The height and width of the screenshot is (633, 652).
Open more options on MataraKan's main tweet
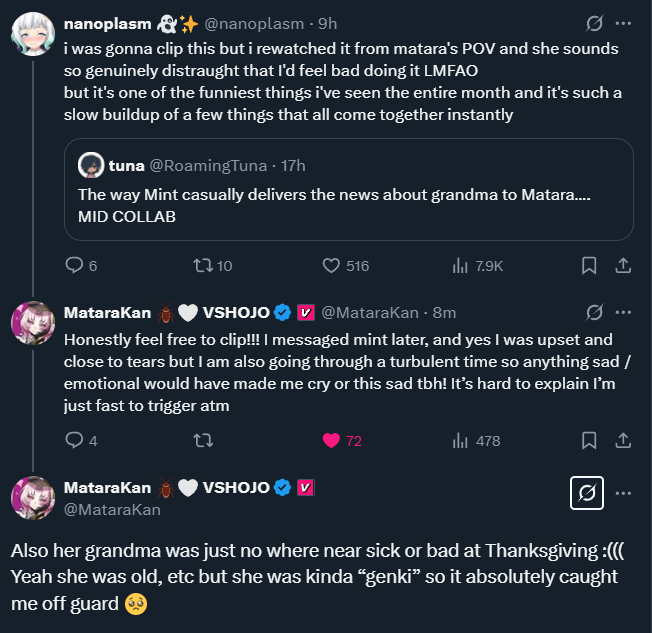coord(624,493)
